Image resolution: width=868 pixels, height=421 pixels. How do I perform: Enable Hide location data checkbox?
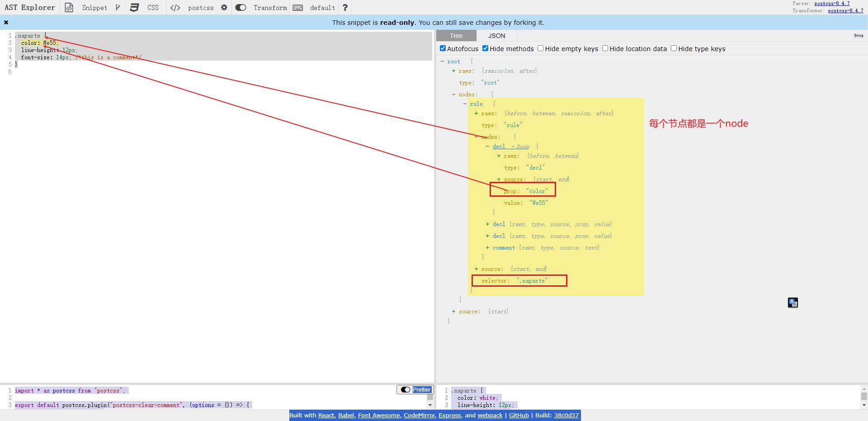click(x=605, y=48)
